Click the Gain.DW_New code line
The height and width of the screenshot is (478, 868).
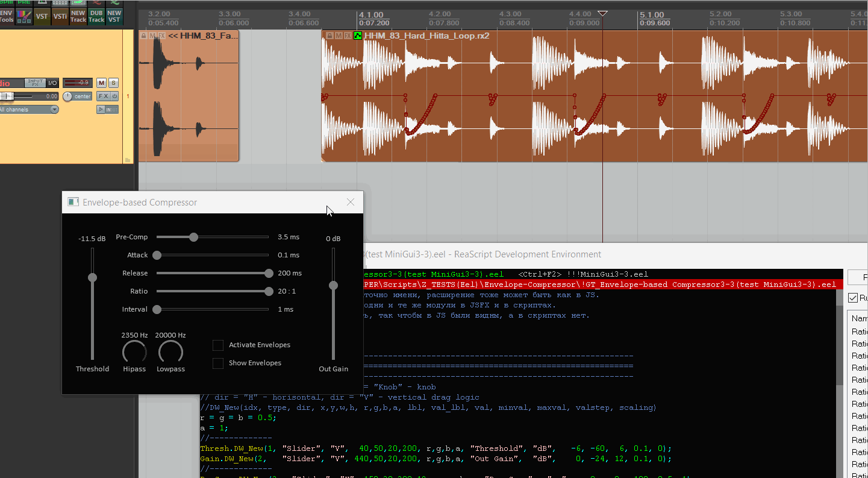tap(436, 459)
